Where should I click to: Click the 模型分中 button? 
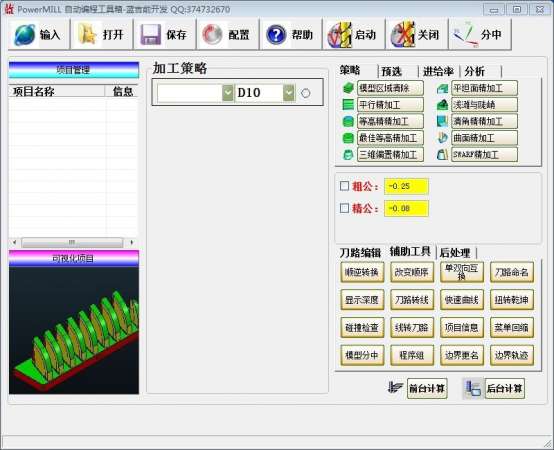(362, 355)
